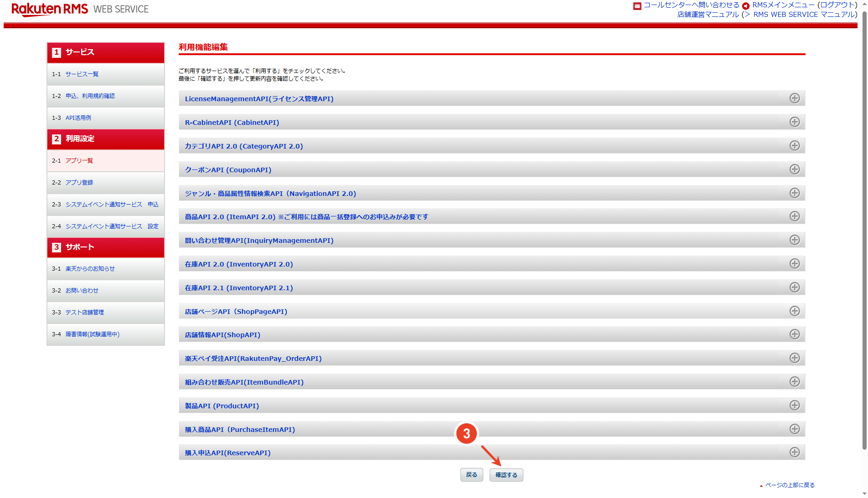Click 在庫API 2.1 (InventoryAPI 2.1) title
The width and height of the screenshot is (868, 498).
[239, 288]
